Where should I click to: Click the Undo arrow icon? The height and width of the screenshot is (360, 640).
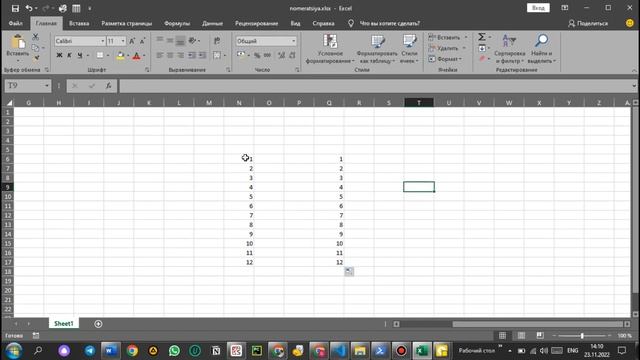coord(29,8)
